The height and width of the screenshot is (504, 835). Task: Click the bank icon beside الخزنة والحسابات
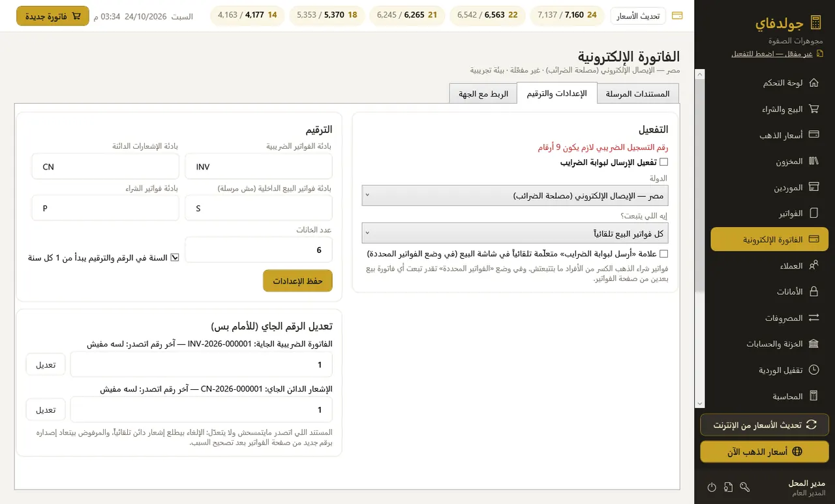(813, 344)
